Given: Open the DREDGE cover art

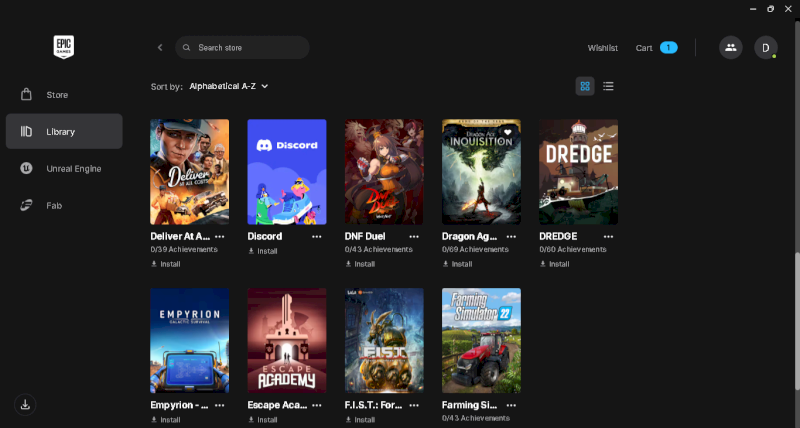Looking at the screenshot, I should (579, 172).
